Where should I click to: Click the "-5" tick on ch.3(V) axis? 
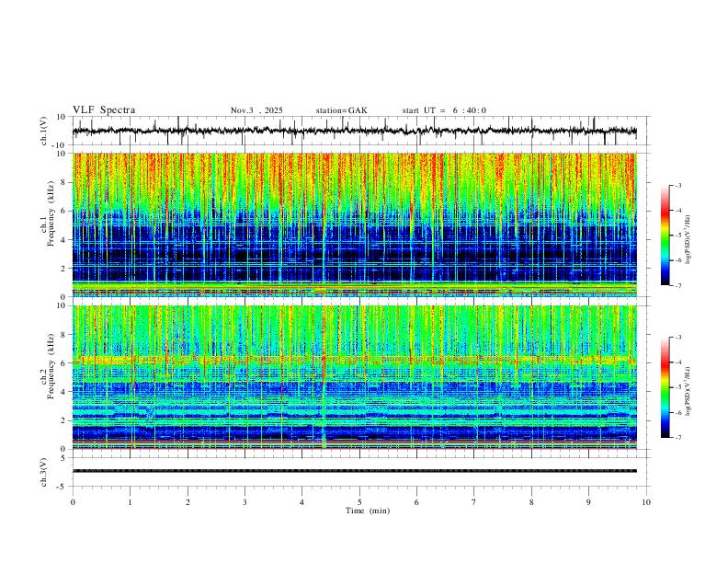62,487
